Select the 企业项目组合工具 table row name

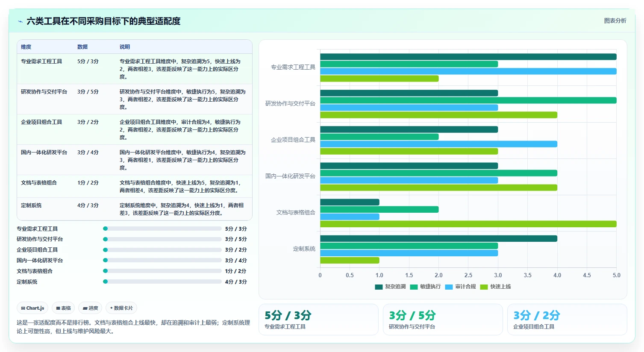click(41, 122)
